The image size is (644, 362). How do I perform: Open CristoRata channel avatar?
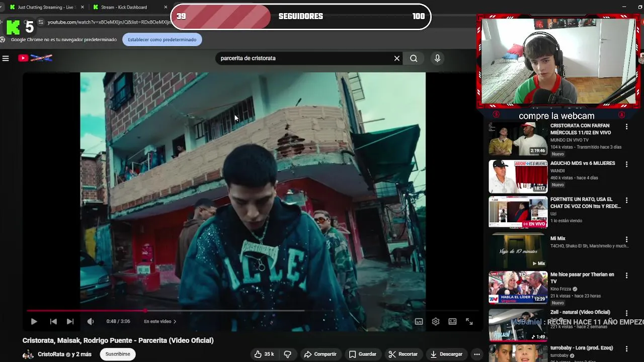pyautogui.click(x=28, y=354)
